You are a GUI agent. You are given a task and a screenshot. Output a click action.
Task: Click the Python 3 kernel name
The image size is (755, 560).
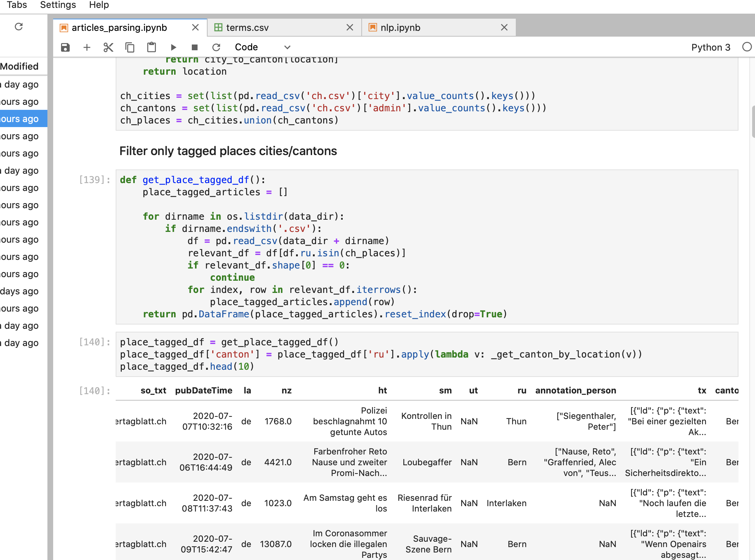(710, 47)
